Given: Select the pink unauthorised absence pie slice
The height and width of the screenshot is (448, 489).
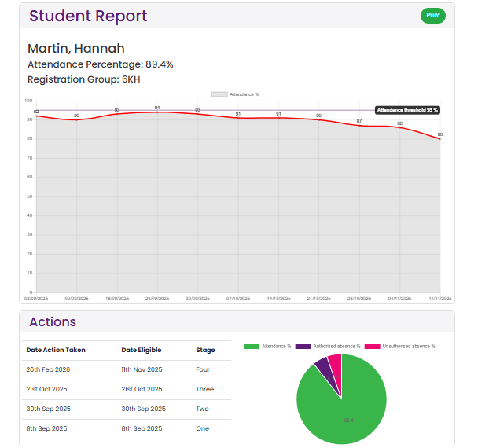Looking at the screenshot, I should (334, 360).
